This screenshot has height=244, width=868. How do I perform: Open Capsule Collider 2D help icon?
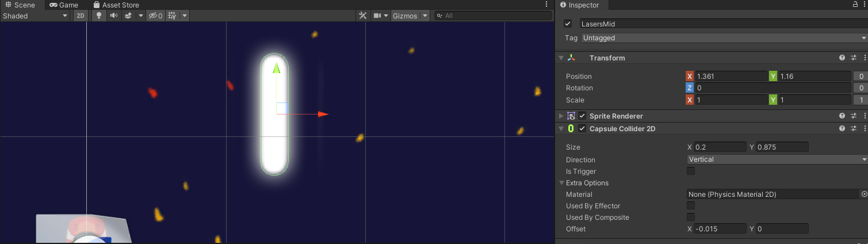point(842,128)
